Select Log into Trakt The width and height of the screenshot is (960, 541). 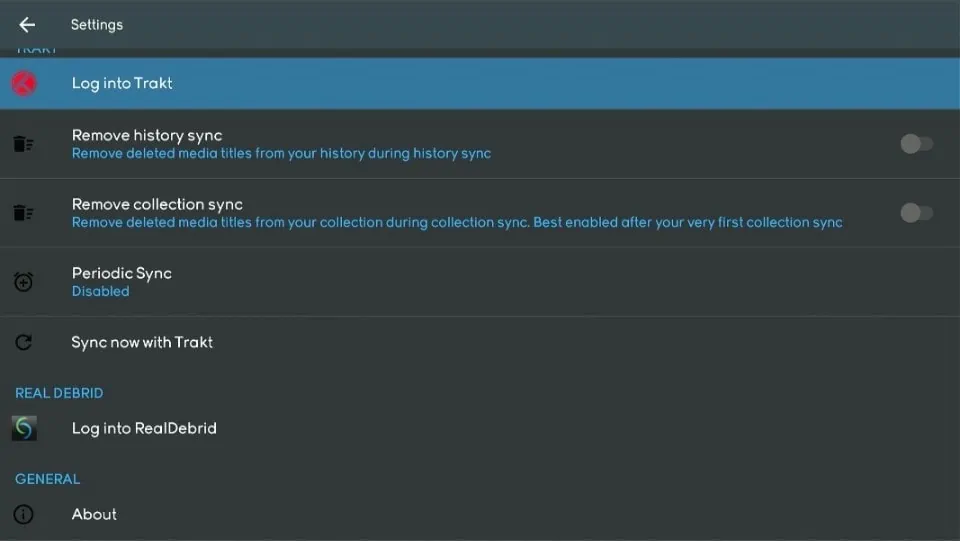[x=122, y=83]
